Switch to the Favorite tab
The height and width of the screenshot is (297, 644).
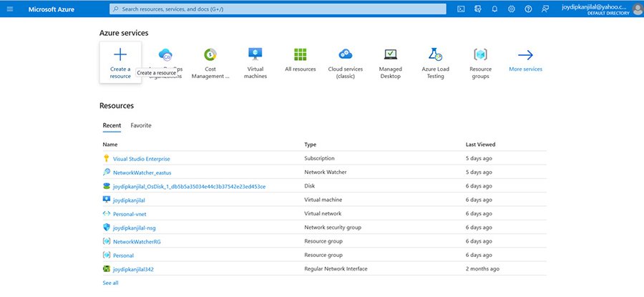pos(141,125)
